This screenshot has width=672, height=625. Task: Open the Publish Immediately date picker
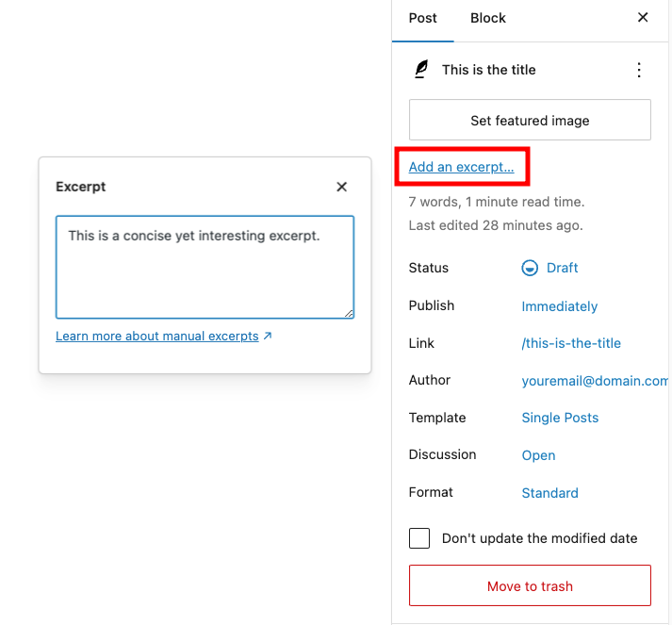coord(559,306)
